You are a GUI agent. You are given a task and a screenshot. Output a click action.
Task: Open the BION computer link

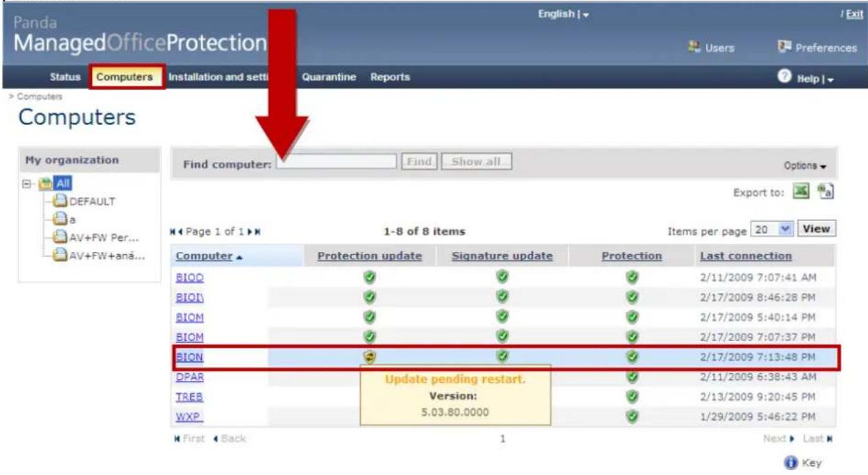[189, 357]
